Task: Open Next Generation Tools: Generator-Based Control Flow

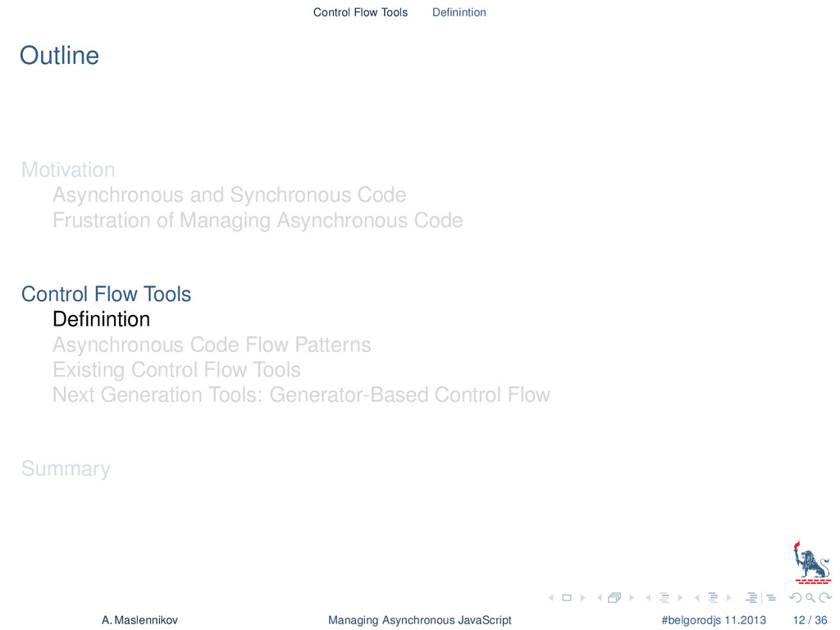Action: click(301, 395)
